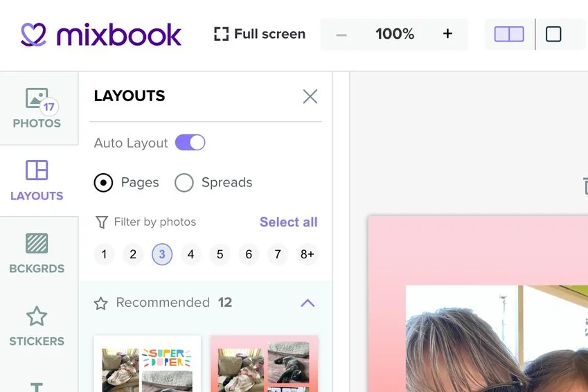
Task: Click the 17 photos count badge
Action: pyautogui.click(x=49, y=107)
